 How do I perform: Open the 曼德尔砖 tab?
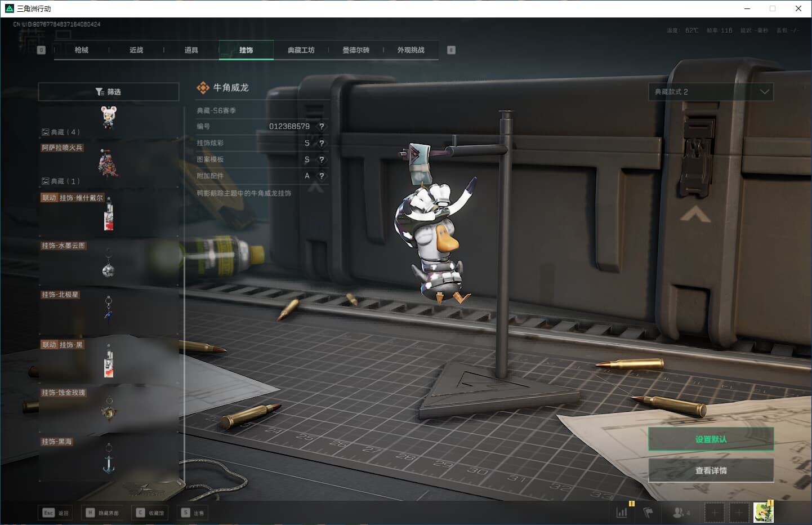point(356,50)
